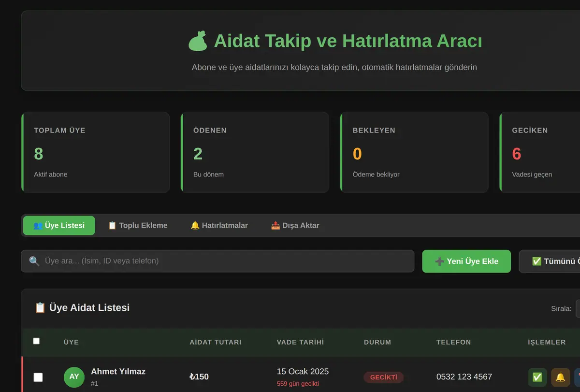This screenshot has width=580, height=392.
Task: Click the clipboard icon beside Üye Aidat Listesi
Action: pos(40,307)
